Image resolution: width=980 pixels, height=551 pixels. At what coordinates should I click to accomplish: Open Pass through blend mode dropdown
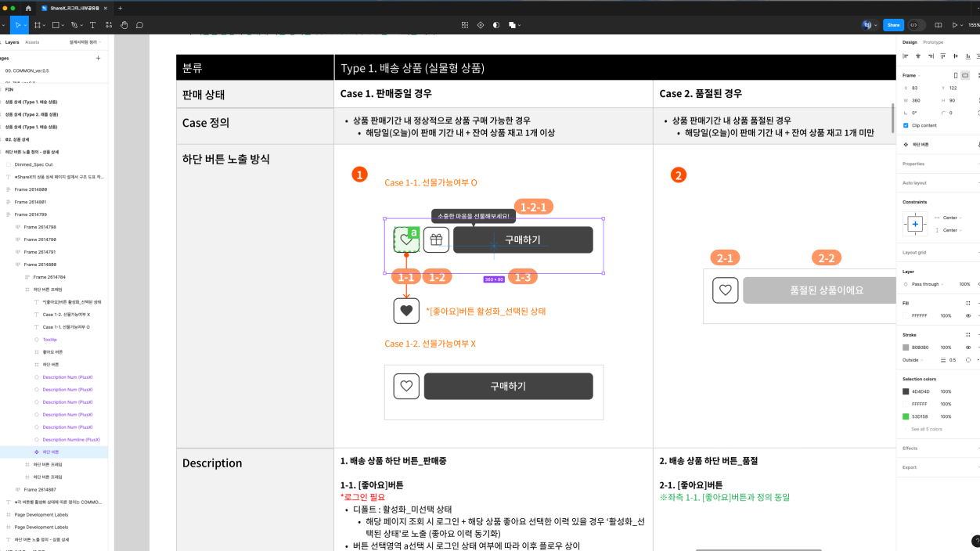coord(926,284)
